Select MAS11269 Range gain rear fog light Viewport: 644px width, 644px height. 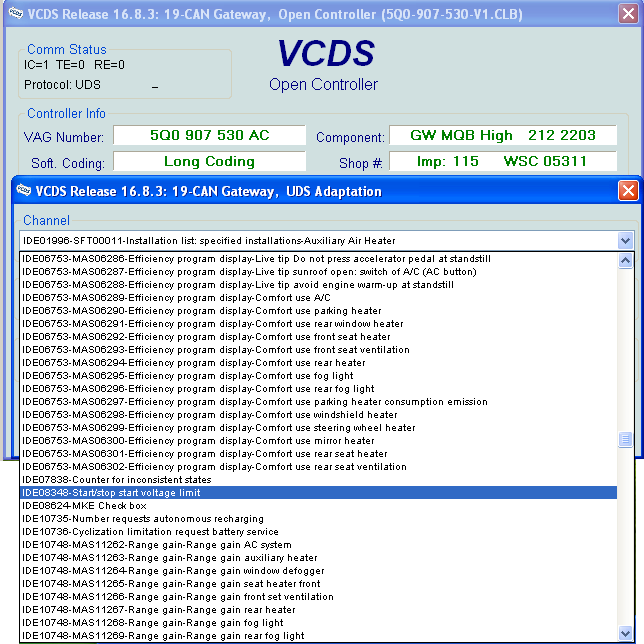click(318, 636)
